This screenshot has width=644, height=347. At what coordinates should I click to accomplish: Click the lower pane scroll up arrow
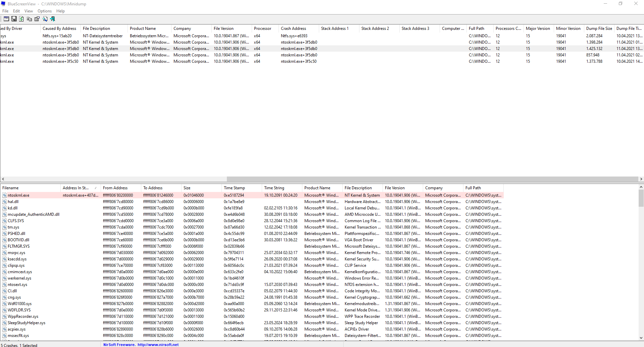pos(641,187)
